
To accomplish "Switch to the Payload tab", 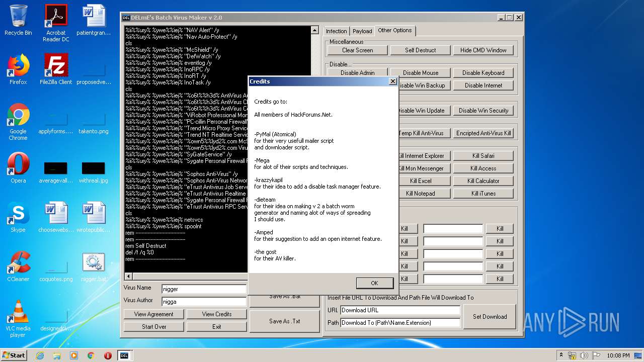I will pyautogui.click(x=362, y=31).
